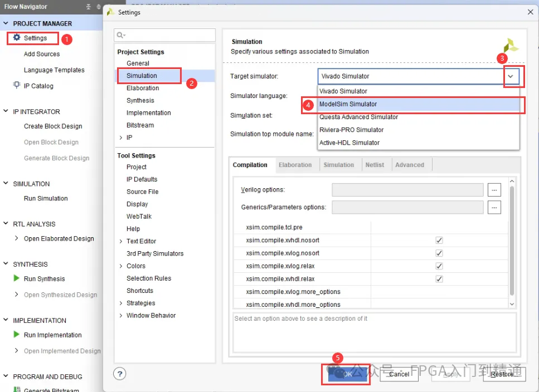539x392 pixels.
Task: Click the Verilog options text field
Action: coord(407,190)
